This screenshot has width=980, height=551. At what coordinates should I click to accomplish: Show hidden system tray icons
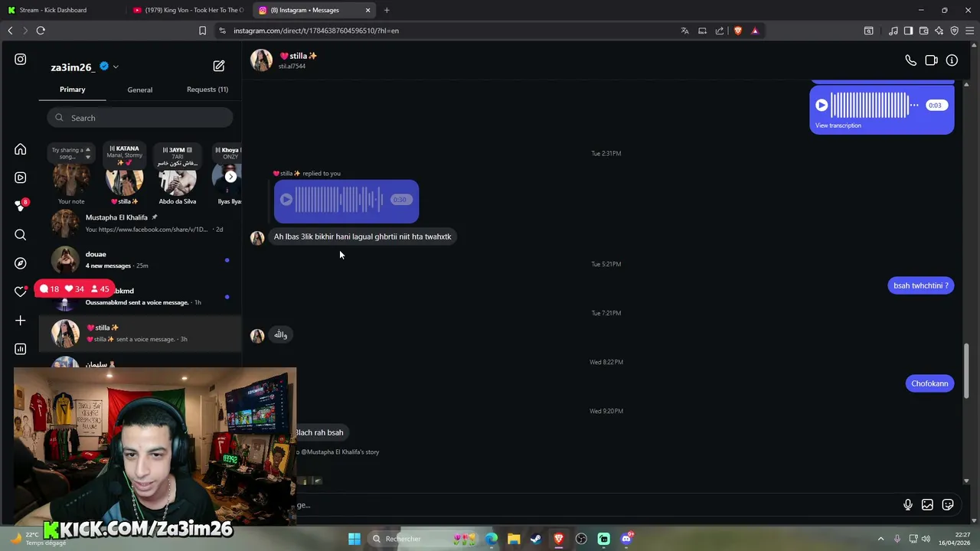click(x=880, y=539)
